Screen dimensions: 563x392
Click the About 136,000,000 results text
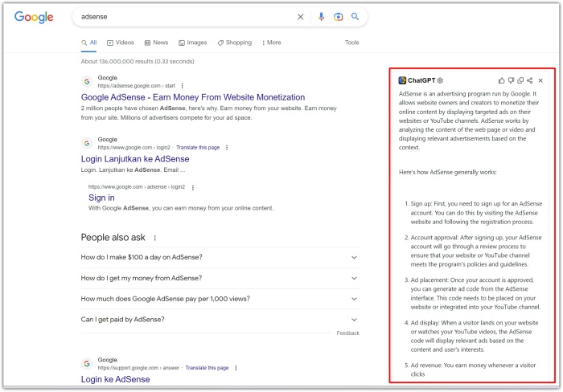coord(138,61)
